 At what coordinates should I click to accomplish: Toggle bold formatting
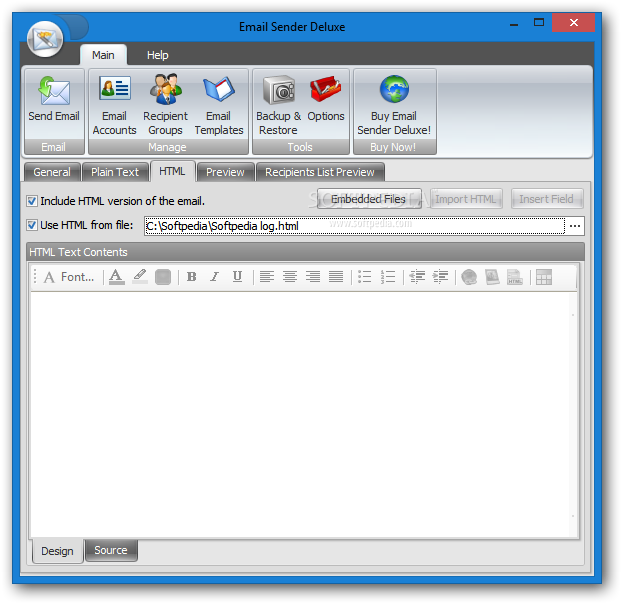click(x=192, y=277)
